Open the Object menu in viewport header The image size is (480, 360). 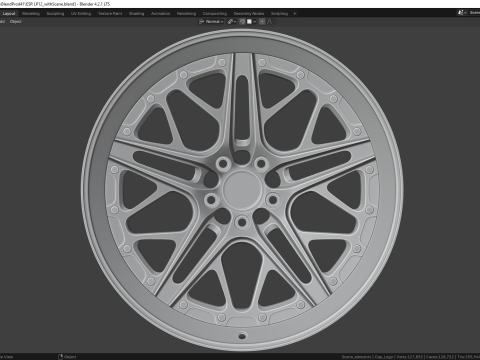tap(15, 22)
